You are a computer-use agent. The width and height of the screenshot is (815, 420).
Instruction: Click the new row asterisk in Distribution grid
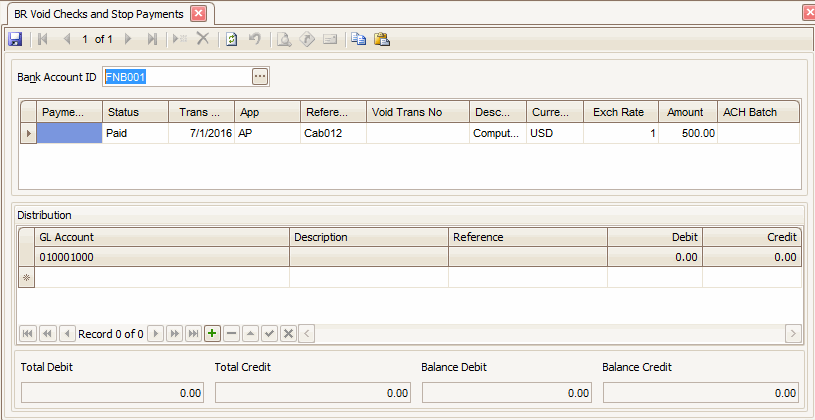coord(28,278)
